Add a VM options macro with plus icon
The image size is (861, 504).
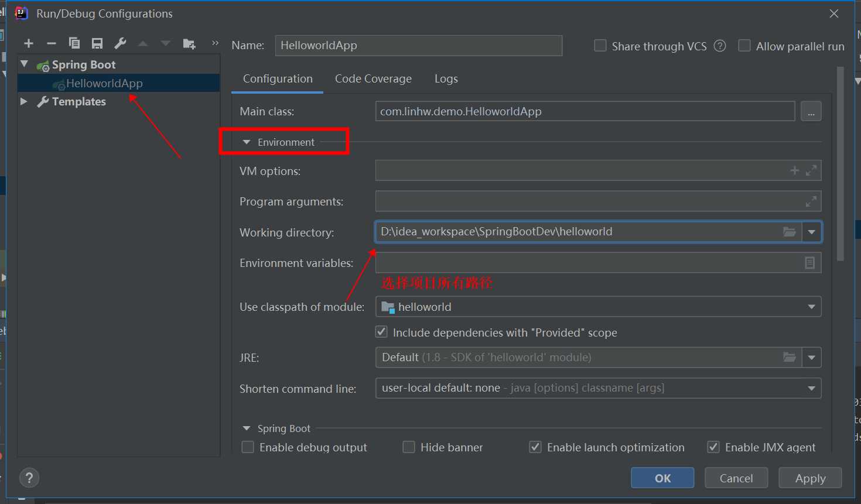coord(794,170)
